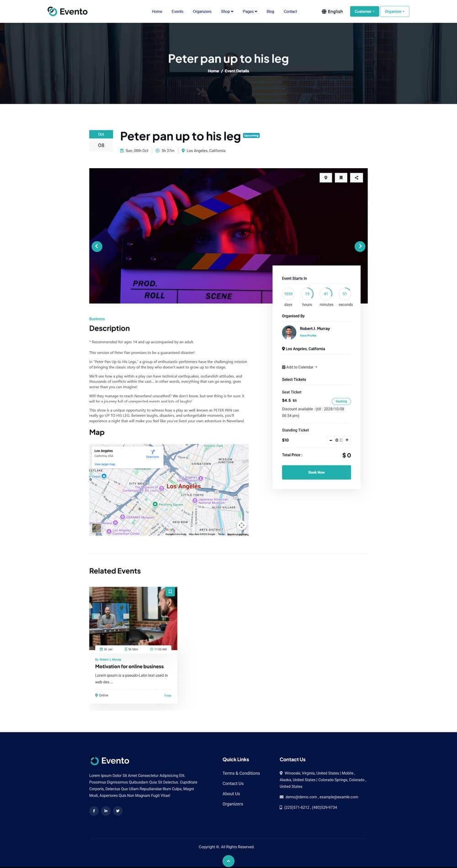Click the back-to-top arrow button

(228, 861)
